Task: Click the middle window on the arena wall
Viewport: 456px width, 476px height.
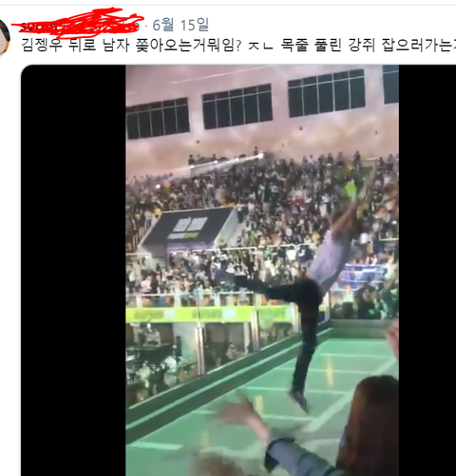Action: coord(237,106)
